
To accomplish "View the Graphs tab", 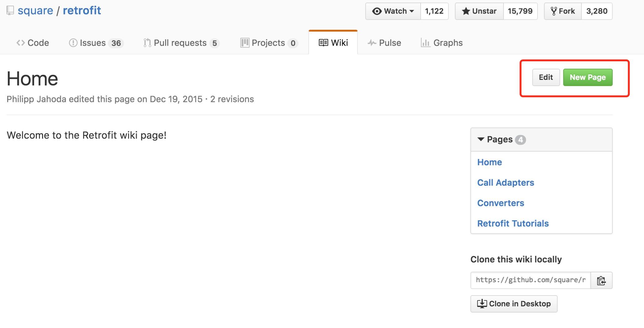I will tap(442, 43).
